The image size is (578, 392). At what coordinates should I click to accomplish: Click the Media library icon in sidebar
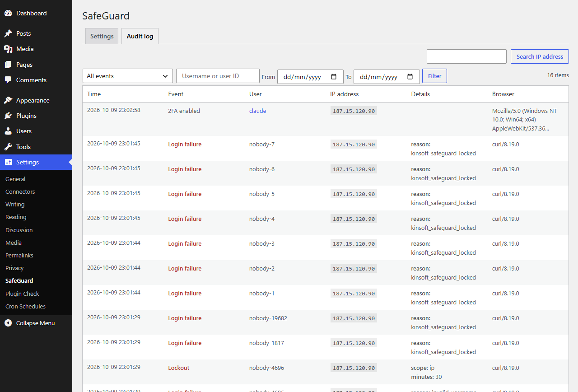(x=8, y=49)
